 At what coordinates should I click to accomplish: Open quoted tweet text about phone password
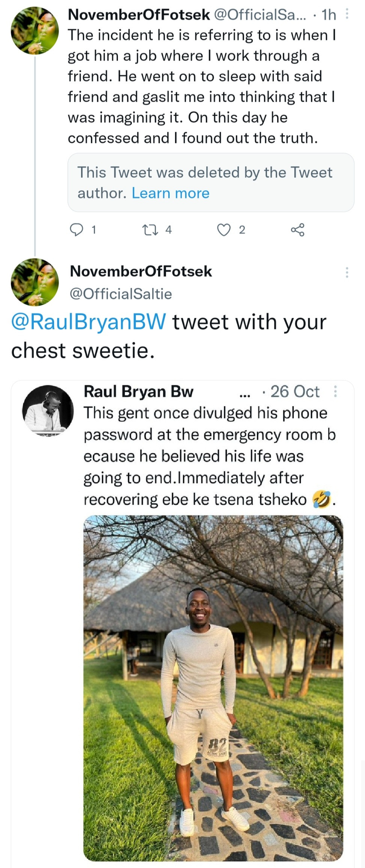(209, 456)
